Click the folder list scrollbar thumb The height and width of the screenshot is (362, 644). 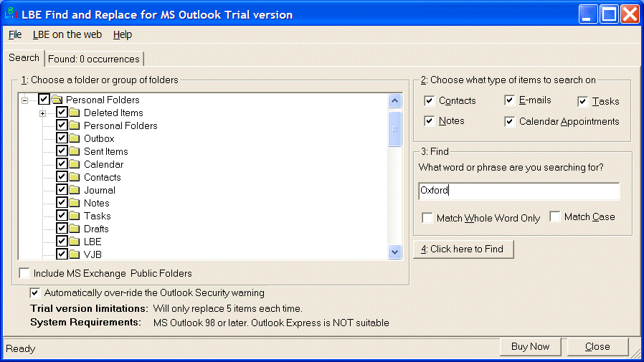[x=394, y=129]
